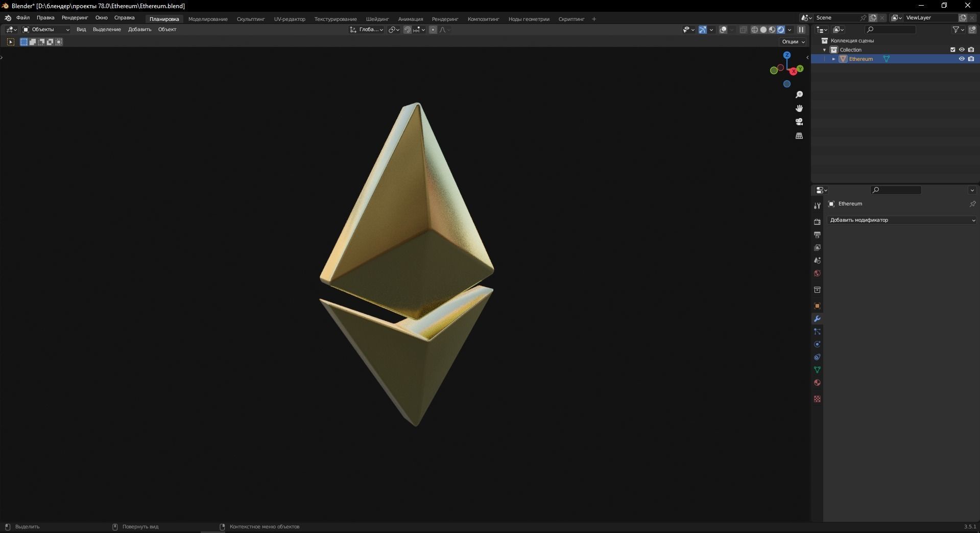The height and width of the screenshot is (533, 980).
Task: Click the viewport pan hand icon
Action: (x=799, y=108)
